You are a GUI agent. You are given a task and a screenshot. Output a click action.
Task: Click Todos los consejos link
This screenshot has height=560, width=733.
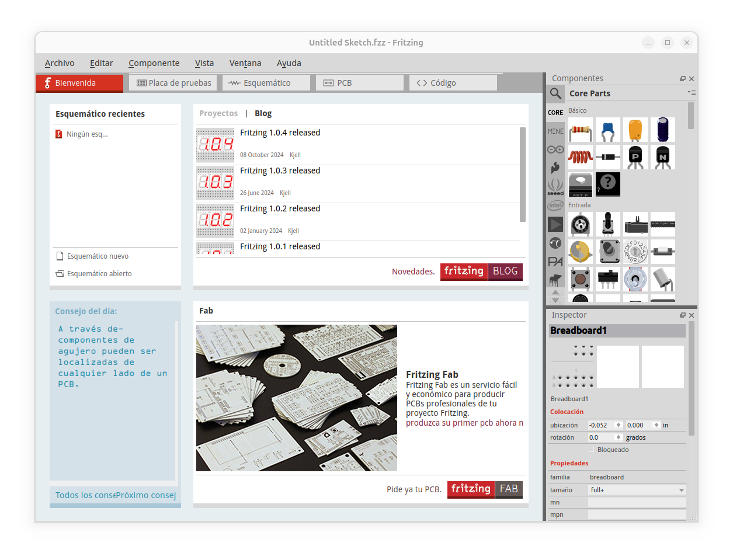85,495
